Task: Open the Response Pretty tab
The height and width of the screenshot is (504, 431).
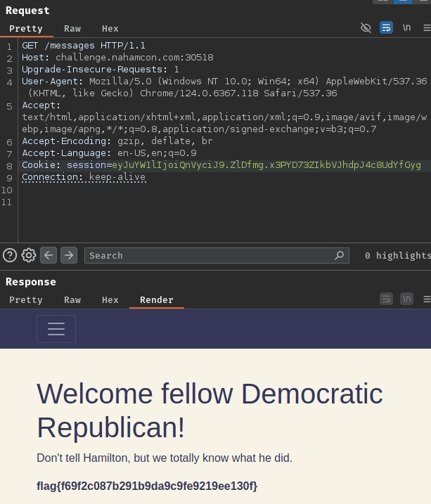Action: [x=26, y=299]
